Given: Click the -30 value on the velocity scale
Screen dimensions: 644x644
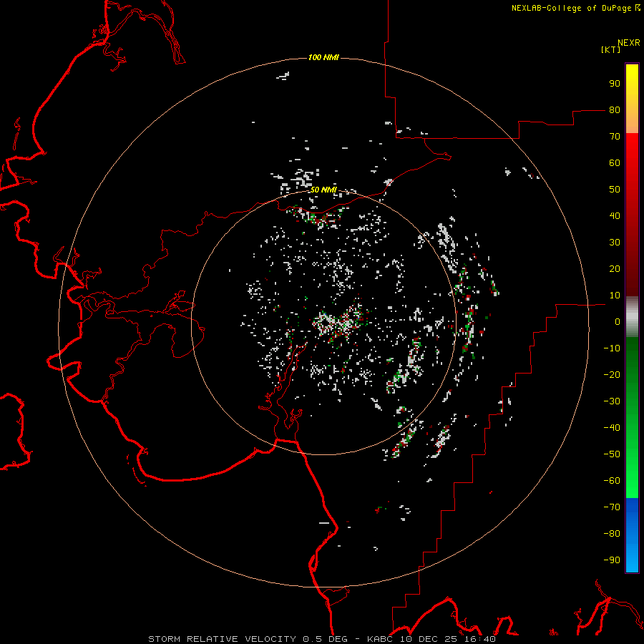Looking at the screenshot, I should tap(612, 401).
